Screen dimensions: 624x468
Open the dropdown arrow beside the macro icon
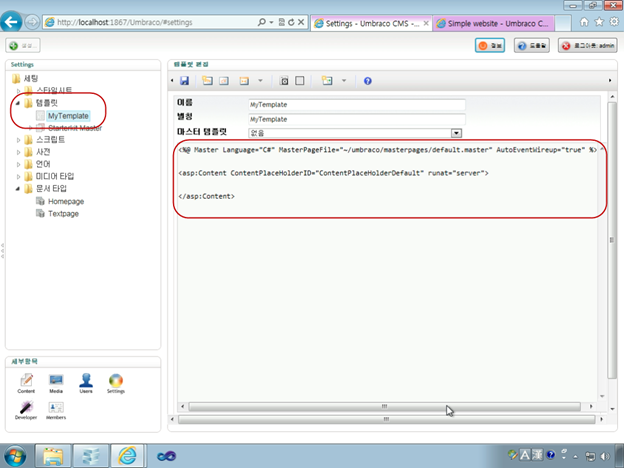260,81
